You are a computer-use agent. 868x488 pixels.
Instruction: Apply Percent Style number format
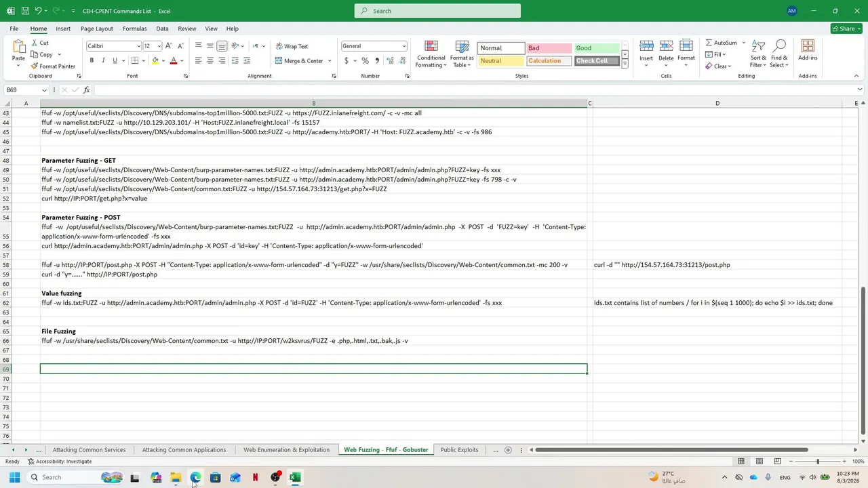coord(366,60)
